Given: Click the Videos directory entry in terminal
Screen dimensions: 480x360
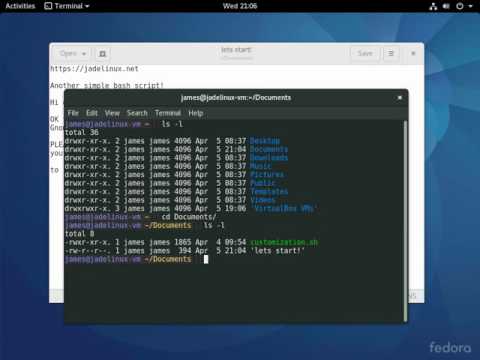Looking at the screenshot, I should click(263, 200).
